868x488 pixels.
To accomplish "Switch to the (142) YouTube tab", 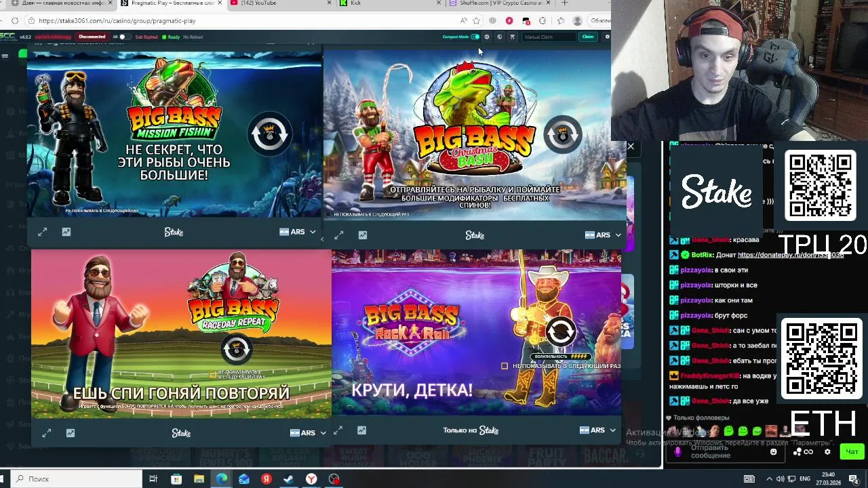I will coord(281,3).
